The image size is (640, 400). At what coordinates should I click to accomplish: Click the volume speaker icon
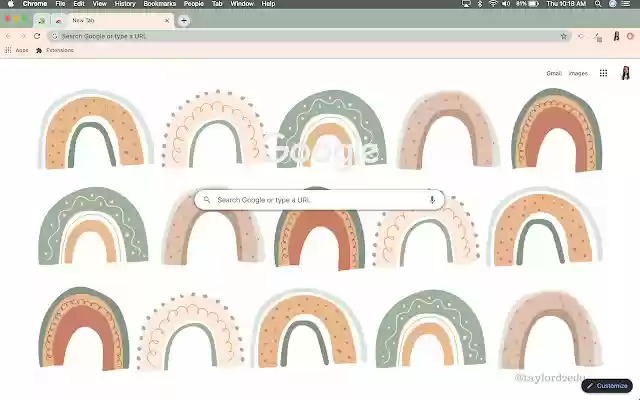pos(506,4)
